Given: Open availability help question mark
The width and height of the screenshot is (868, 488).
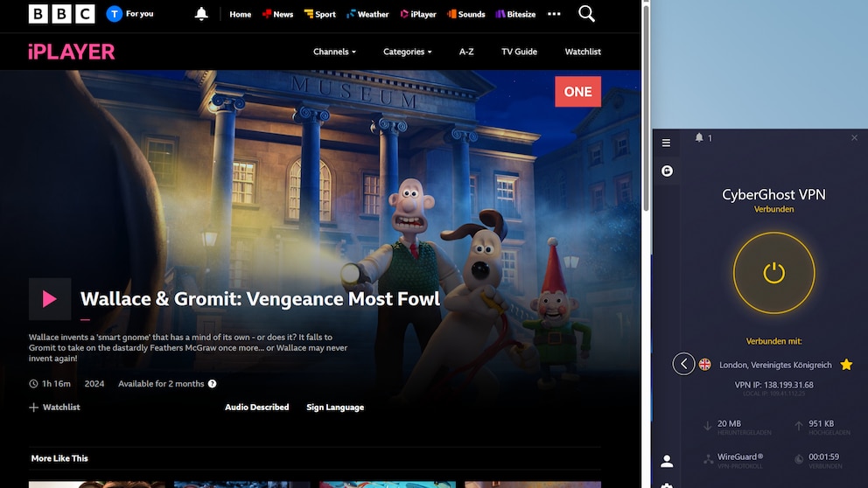Looking at the screenshot, I should pyautogui.click(x=212, y=384).
